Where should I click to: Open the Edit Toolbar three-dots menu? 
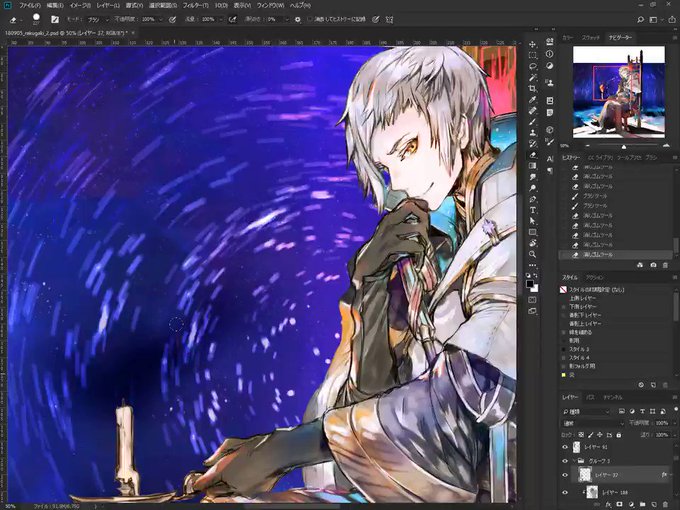pos(533,265)
